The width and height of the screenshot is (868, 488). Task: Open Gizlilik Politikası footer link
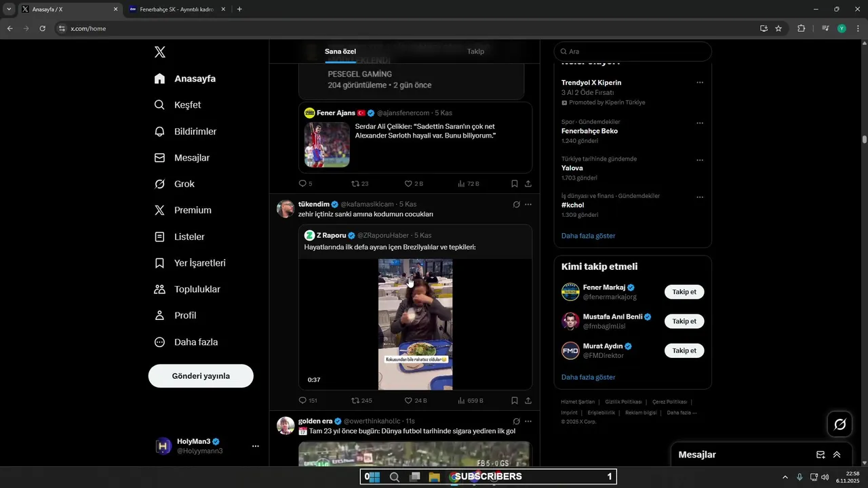pos(623,402)
